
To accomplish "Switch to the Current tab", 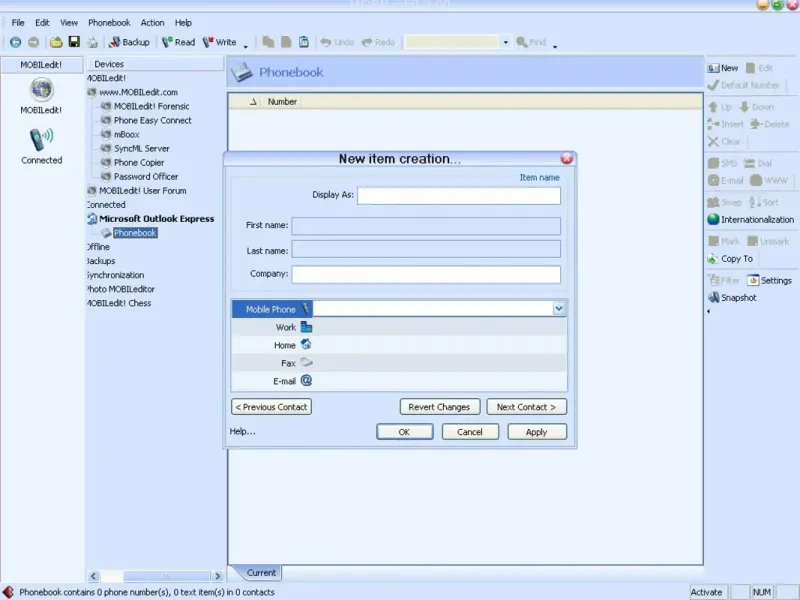I will 261,573.
